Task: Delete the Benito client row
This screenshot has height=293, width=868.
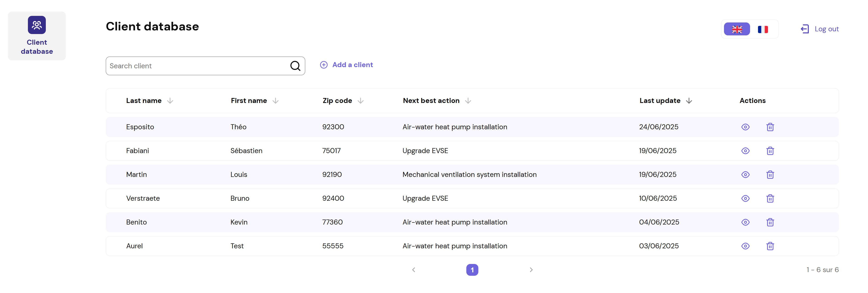Action: pyautogui.click(x=770, y=222)
